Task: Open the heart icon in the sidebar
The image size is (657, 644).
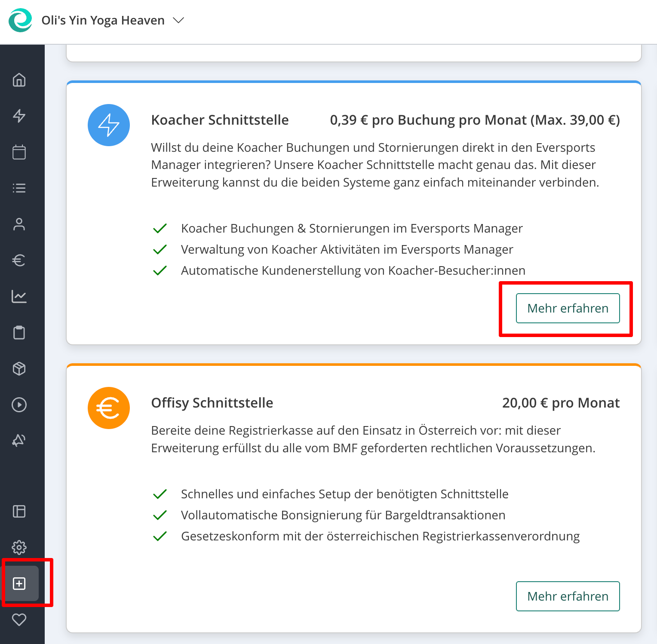Action: (x=19, y=619)
